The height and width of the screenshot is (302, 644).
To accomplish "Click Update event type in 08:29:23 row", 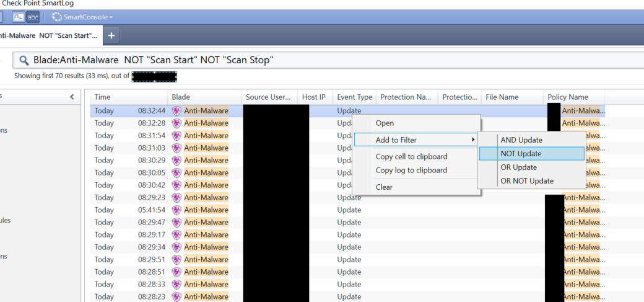I will 349,197.
